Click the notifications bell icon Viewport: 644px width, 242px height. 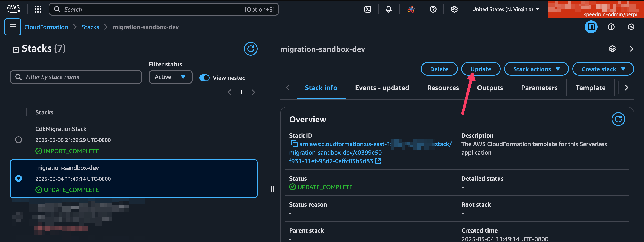tap(389, 9)
